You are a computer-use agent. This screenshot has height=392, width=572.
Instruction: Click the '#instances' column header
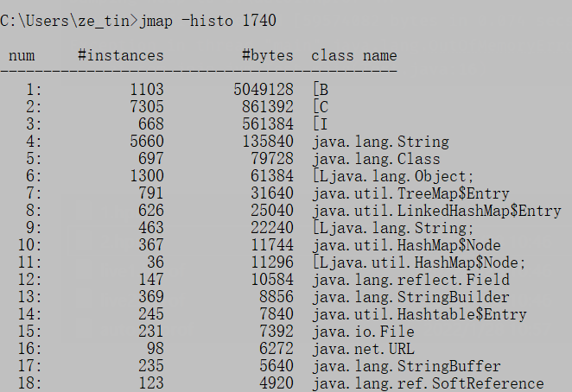click(121, 56)
